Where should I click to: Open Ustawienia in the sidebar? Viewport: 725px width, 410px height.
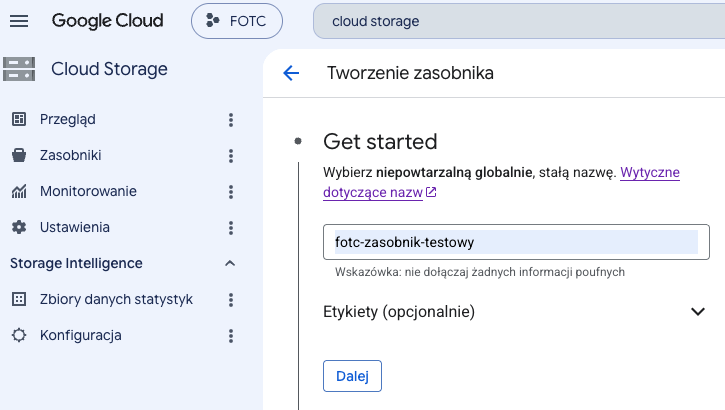tap(74, 227)
